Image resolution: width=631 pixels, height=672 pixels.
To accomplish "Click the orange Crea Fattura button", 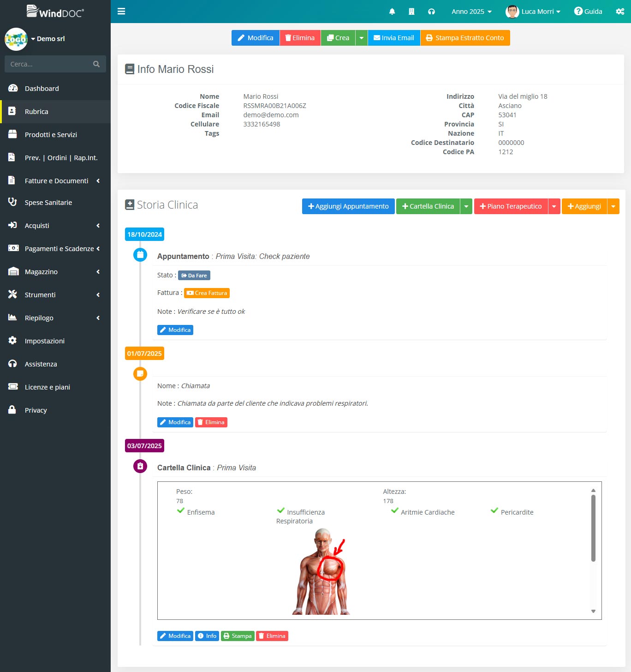I will (x=207, y=293).
